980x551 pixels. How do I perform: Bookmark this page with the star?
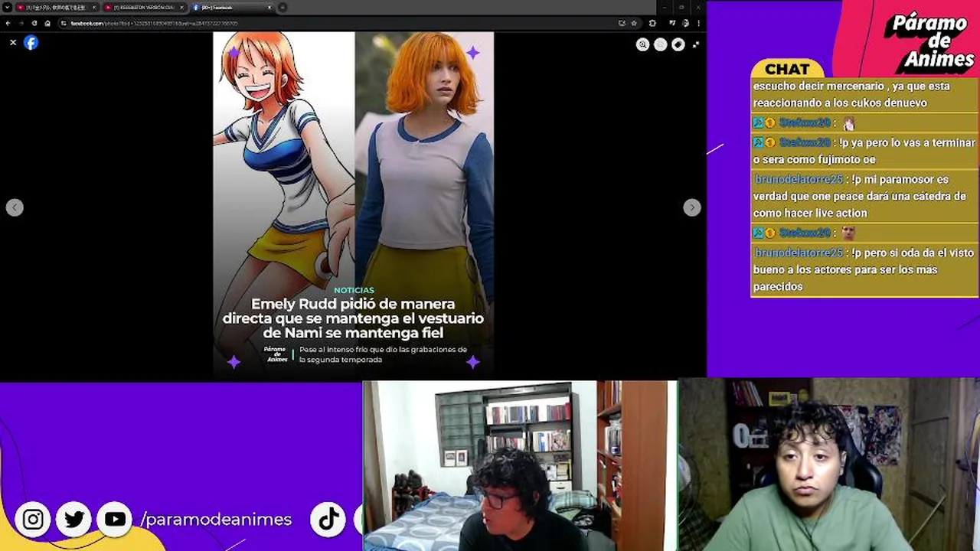[633, 23]
